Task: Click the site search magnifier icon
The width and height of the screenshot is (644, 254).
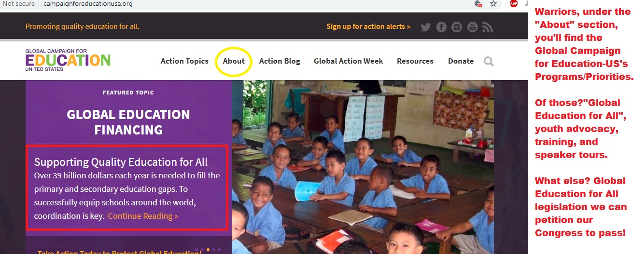Action: pyautogui.click(x=489, y=61)
